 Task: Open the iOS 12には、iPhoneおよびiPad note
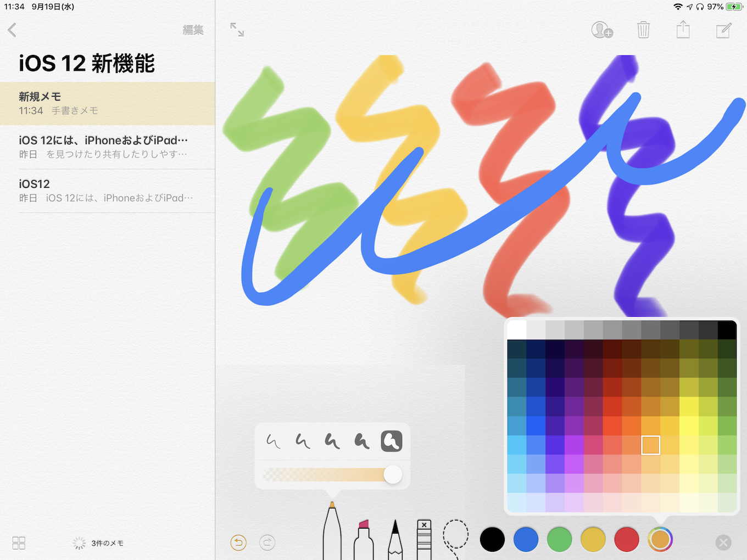point(108,147)
